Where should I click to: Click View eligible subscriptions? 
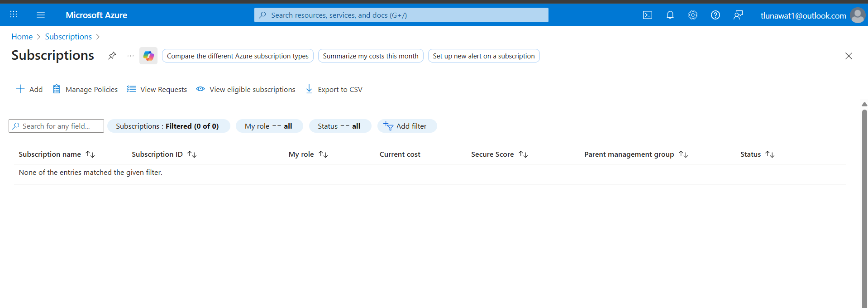point(246,89)
